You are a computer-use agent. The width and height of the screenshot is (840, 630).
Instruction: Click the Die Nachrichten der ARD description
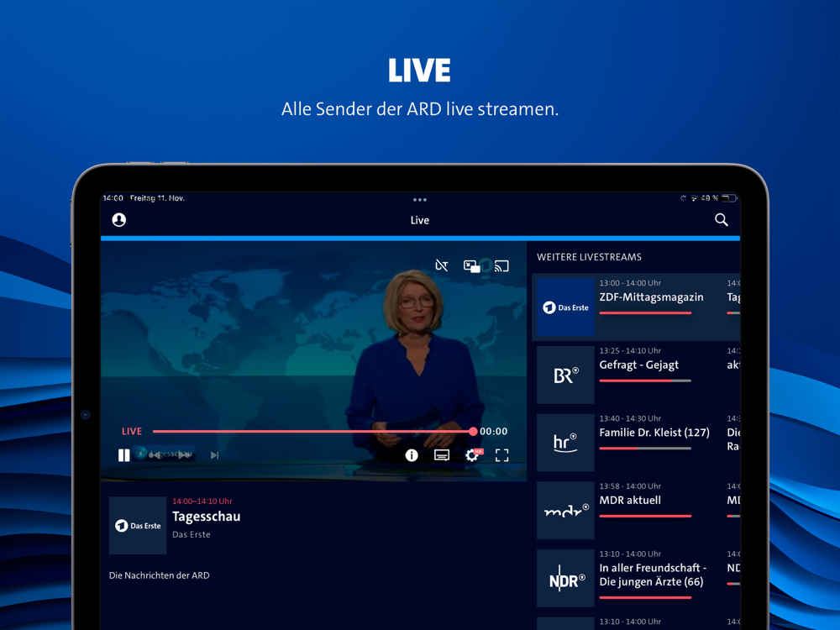pyautogui.click(x=159, y=575)
